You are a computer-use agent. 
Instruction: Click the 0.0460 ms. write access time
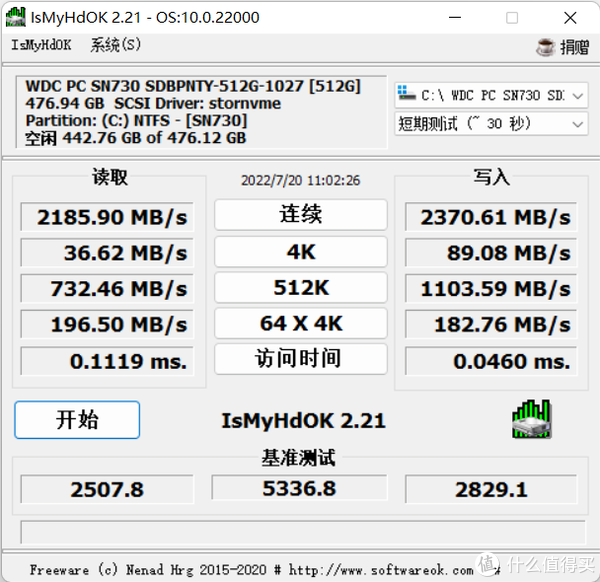click(x=491, y=361)
